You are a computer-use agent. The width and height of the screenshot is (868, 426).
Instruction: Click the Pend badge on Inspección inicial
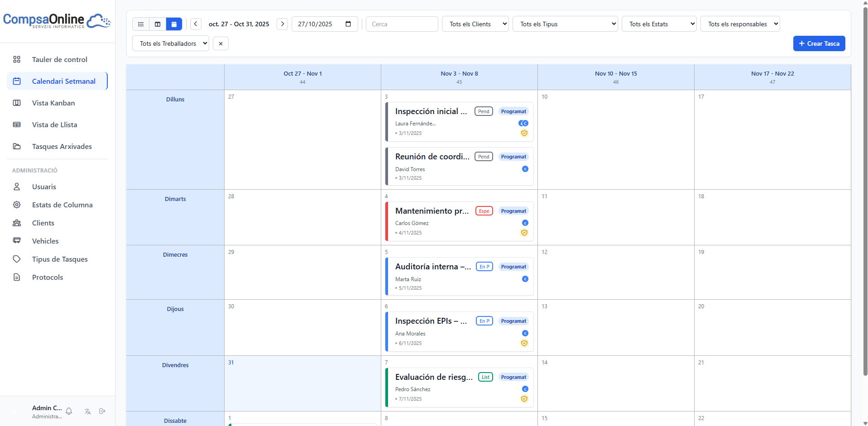484,111
